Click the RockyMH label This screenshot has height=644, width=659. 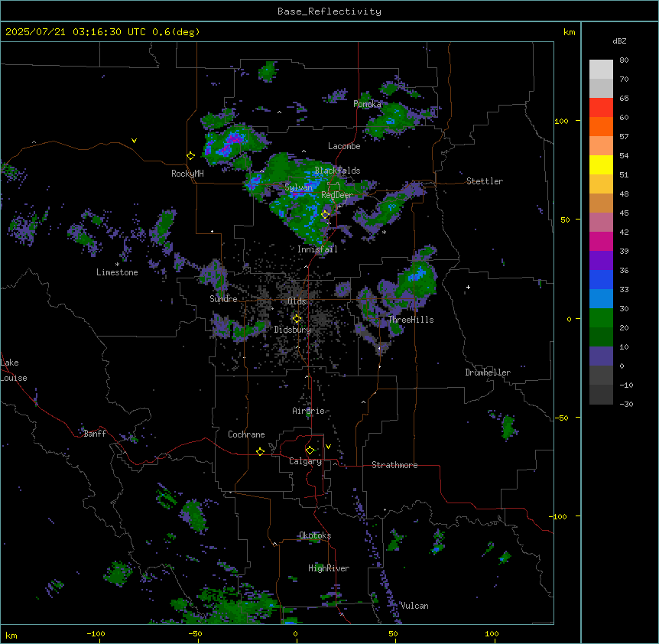pyautogui.click(x=187, y=174)
